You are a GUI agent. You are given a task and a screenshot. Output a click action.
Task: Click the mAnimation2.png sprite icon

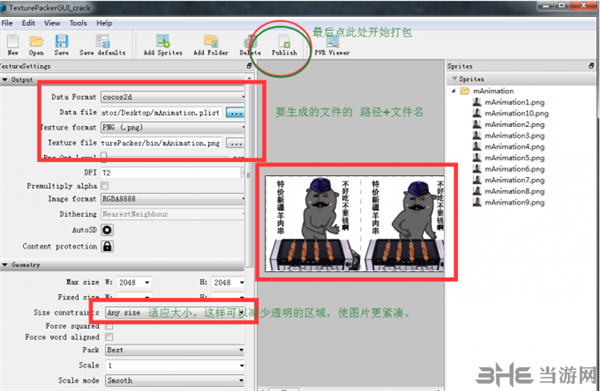point(477,124)
